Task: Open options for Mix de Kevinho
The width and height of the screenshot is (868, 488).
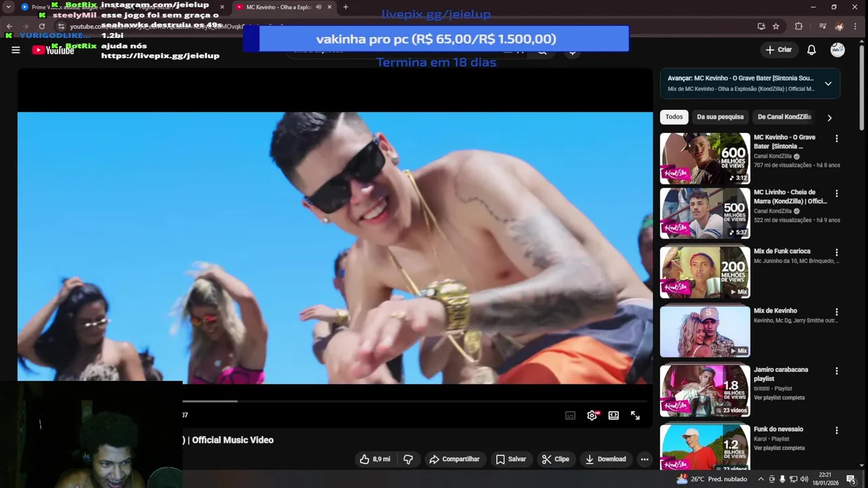Action: 837,312
